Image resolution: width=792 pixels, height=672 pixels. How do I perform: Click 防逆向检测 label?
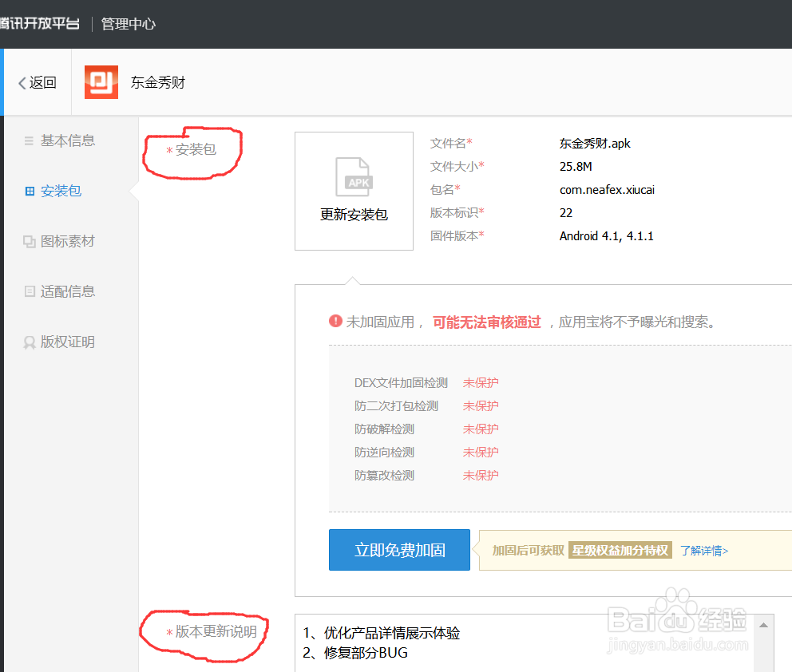coord(384,453)
